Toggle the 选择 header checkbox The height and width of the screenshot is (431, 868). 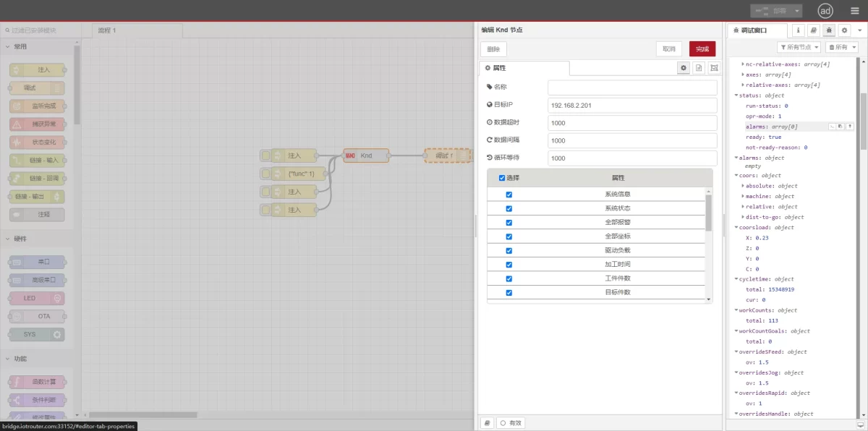pos(501,177)
